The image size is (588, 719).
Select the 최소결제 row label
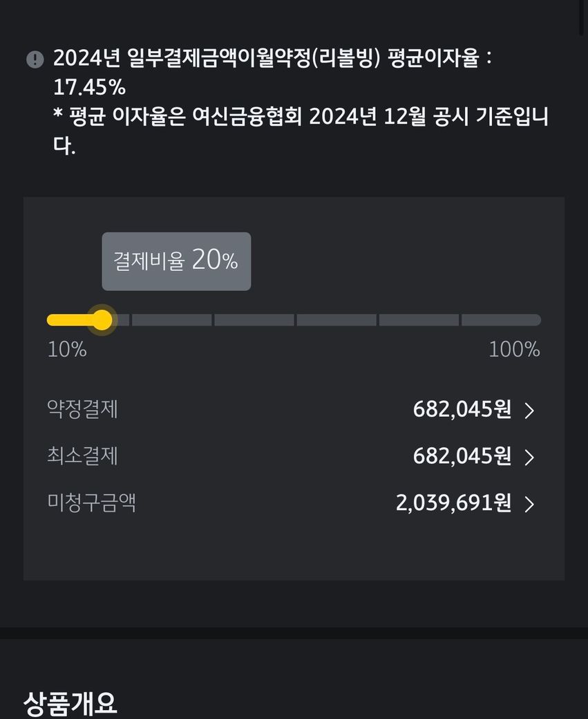[82, 456]
